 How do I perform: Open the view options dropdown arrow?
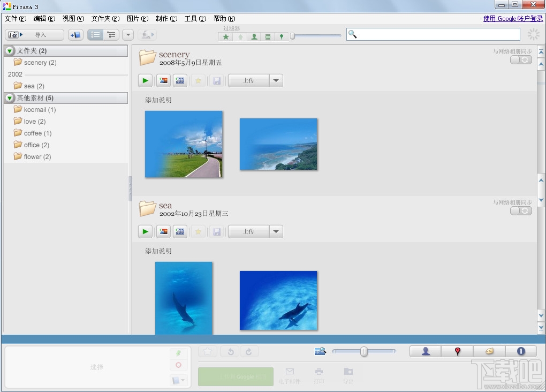(128, 35)
